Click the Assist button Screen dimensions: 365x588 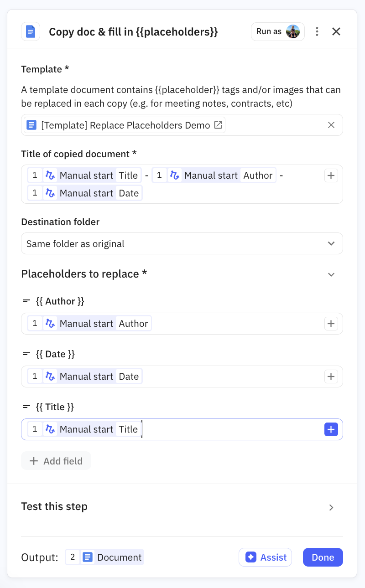(265, 557)
